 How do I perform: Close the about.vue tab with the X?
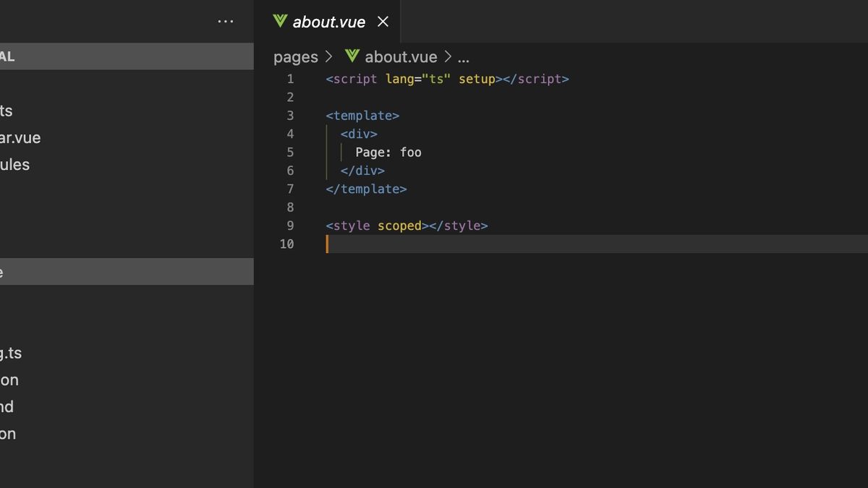tap(382, 21)
